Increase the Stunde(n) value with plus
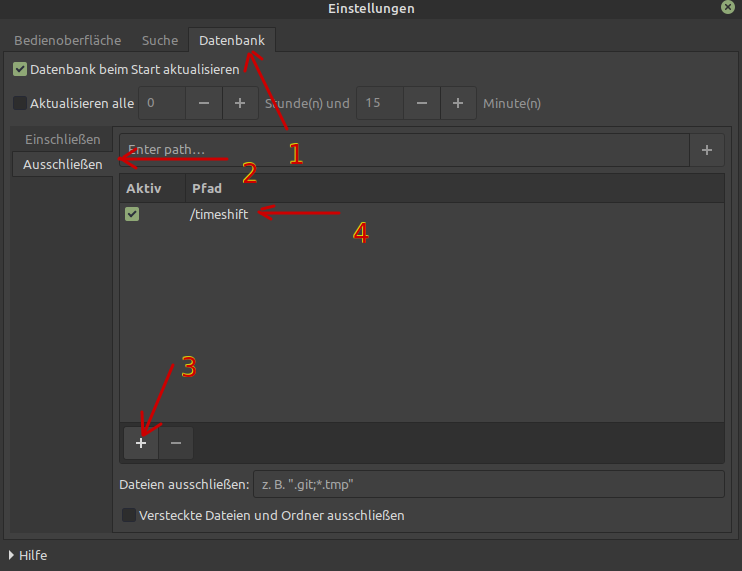The width and height of the screenshot is (742, 571). 240,103
